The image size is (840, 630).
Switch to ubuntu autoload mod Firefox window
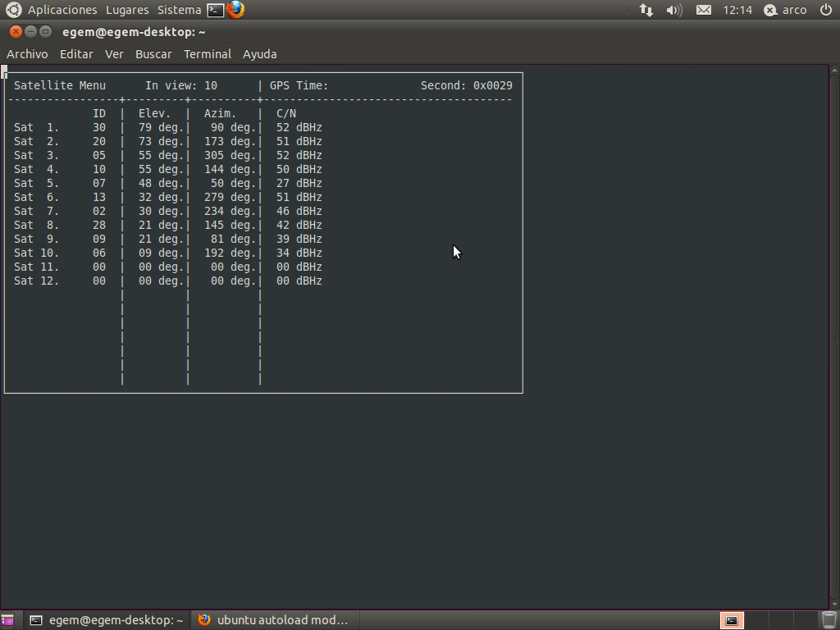(273, 620)
